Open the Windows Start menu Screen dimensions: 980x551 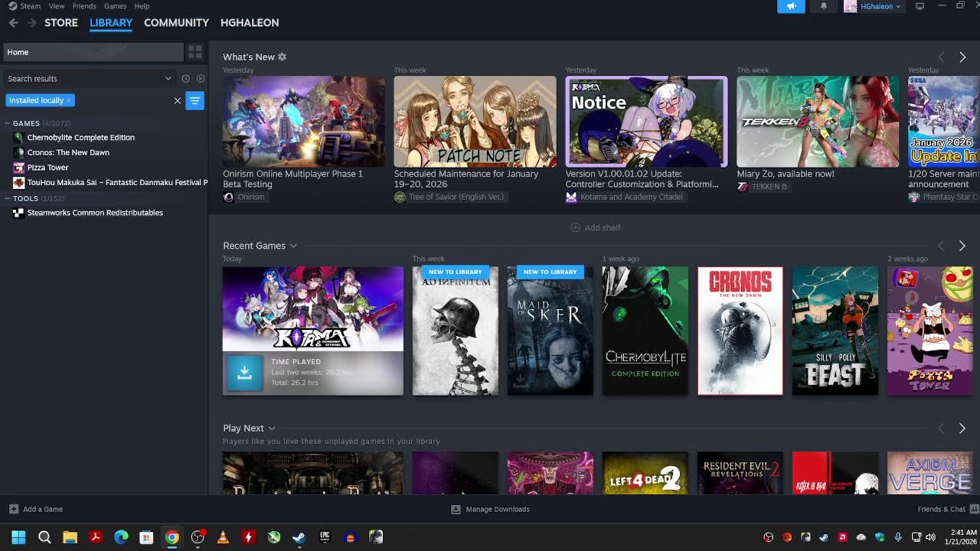[x=18, y=537]
